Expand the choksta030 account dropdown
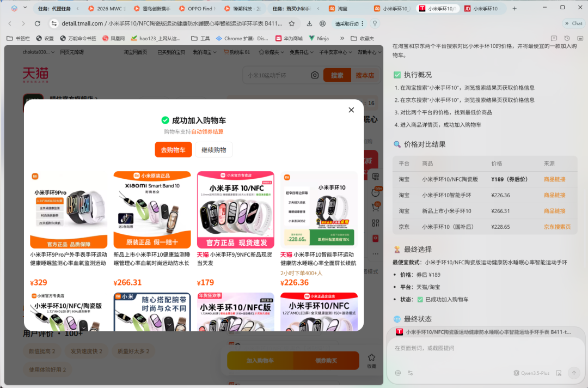 pos(39,52)
